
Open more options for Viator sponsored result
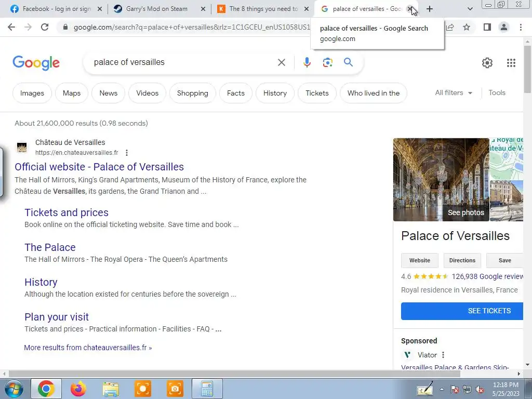[x=443, y=355]
